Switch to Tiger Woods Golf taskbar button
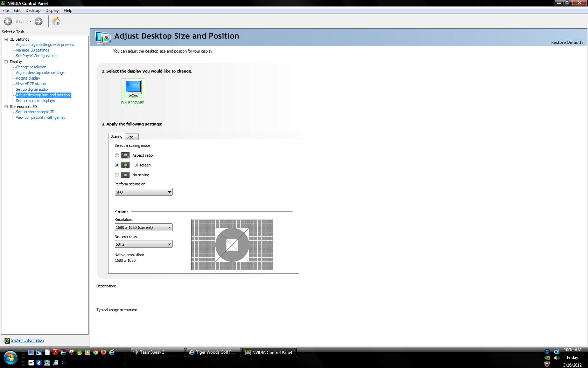Screen dimensions: 588x368 [213, 352]
